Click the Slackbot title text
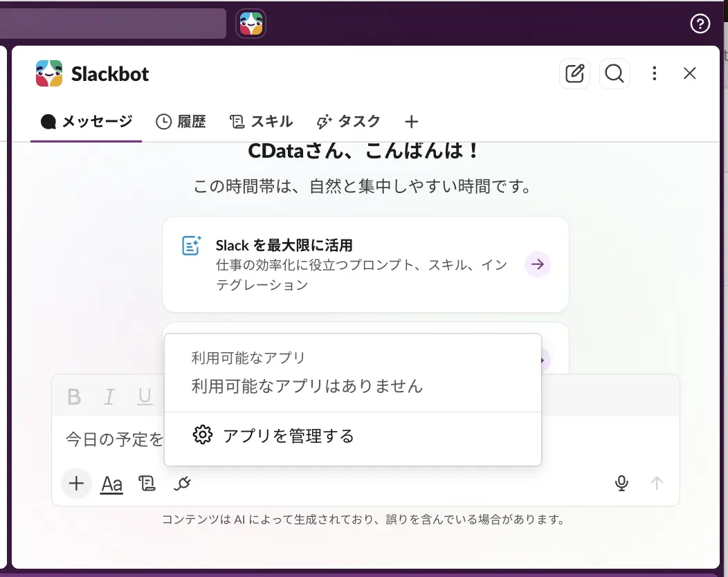 [110, 74]
